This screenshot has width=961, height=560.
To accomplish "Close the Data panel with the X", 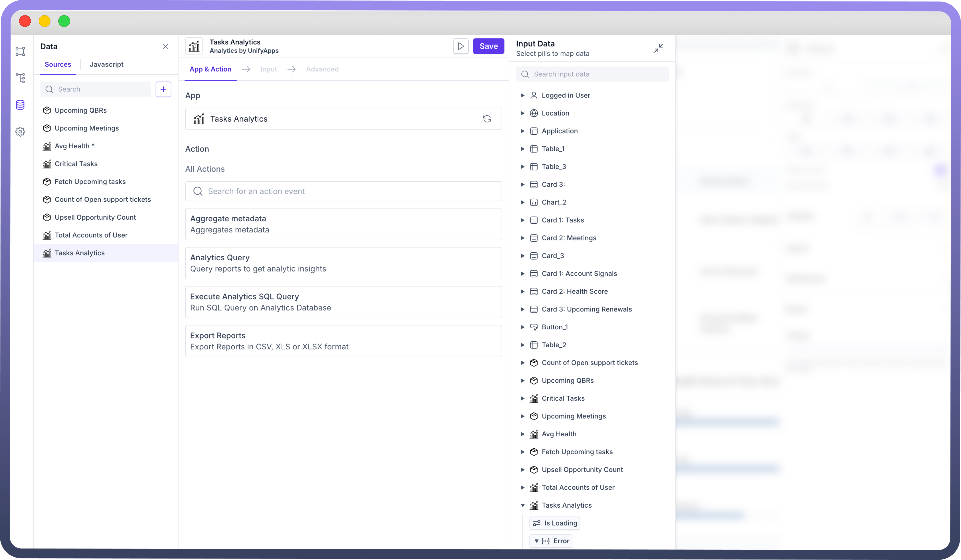I will coord(166,47).
